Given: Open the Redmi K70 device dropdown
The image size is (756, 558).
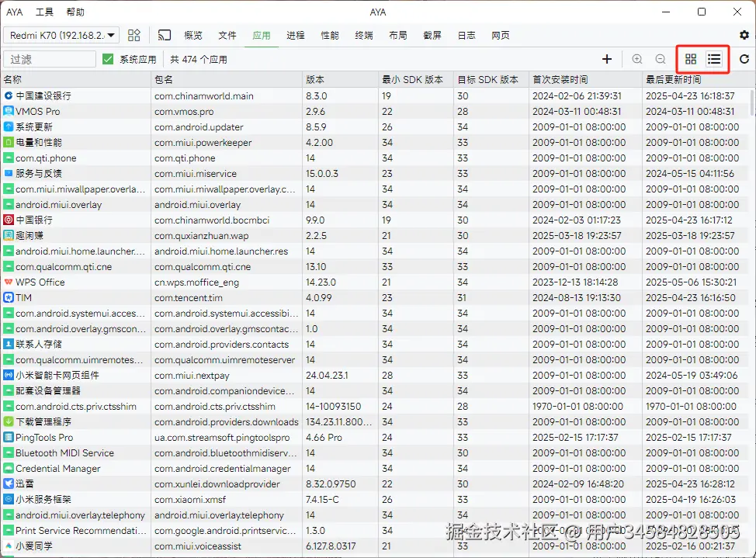Looking at the screenshot, I should coord(62,35).
